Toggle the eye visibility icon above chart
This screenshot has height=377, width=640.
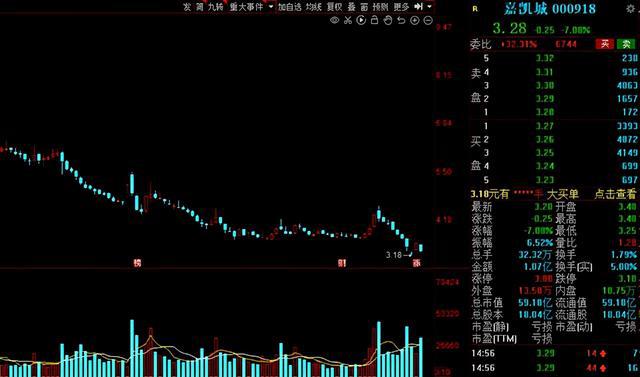[334, 20]
